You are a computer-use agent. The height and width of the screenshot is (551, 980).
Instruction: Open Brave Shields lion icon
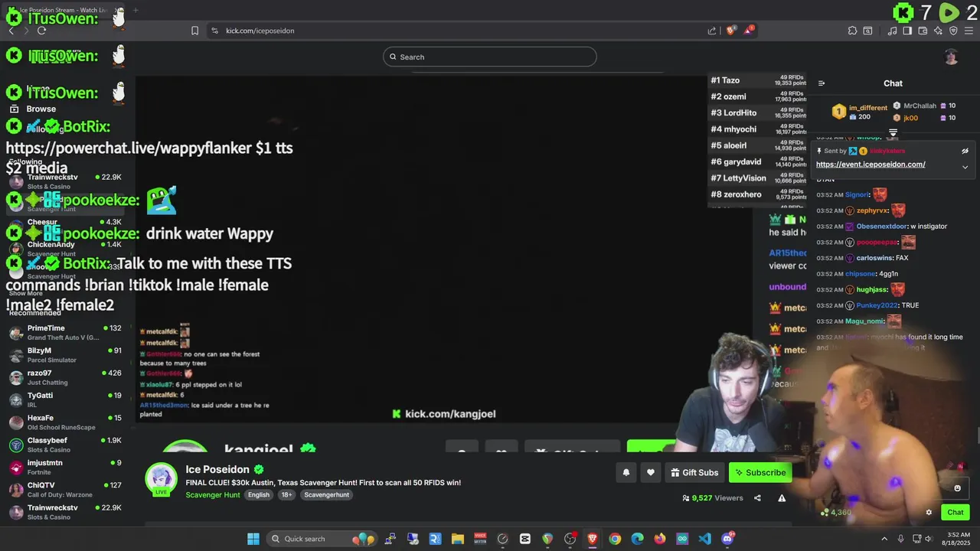(731, 31)
